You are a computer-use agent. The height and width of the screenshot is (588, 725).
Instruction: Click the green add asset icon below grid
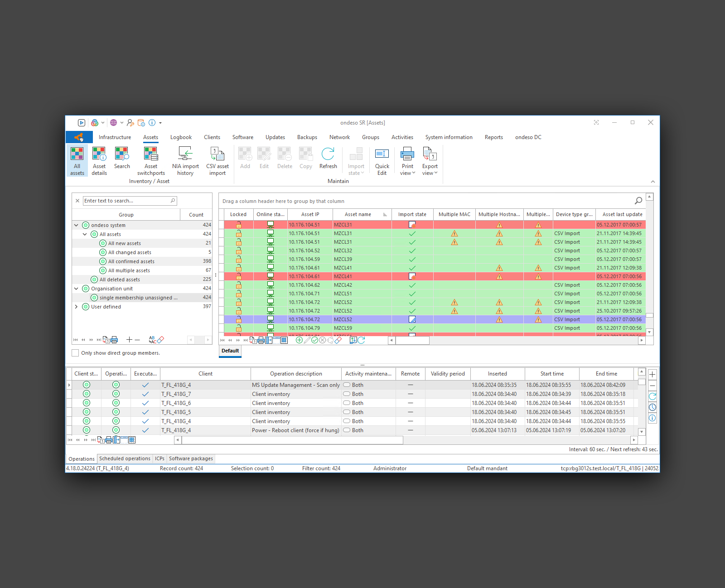(x=299, y=340)
